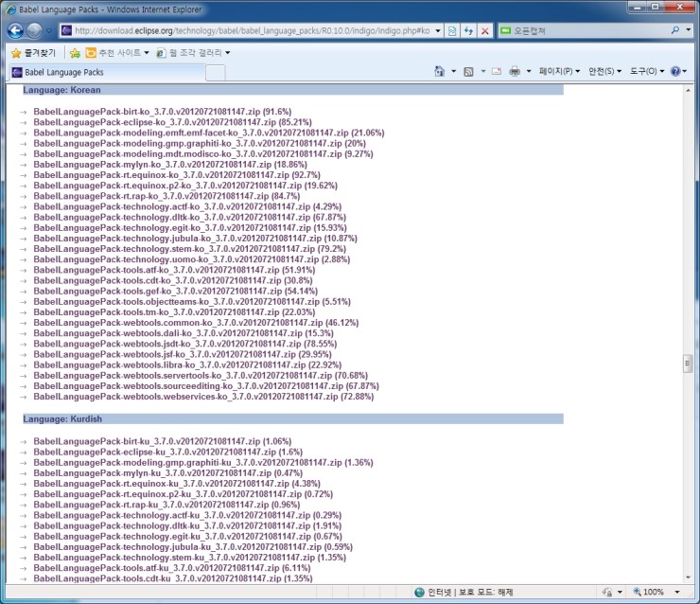Click the browser Back button

point(16,30)
